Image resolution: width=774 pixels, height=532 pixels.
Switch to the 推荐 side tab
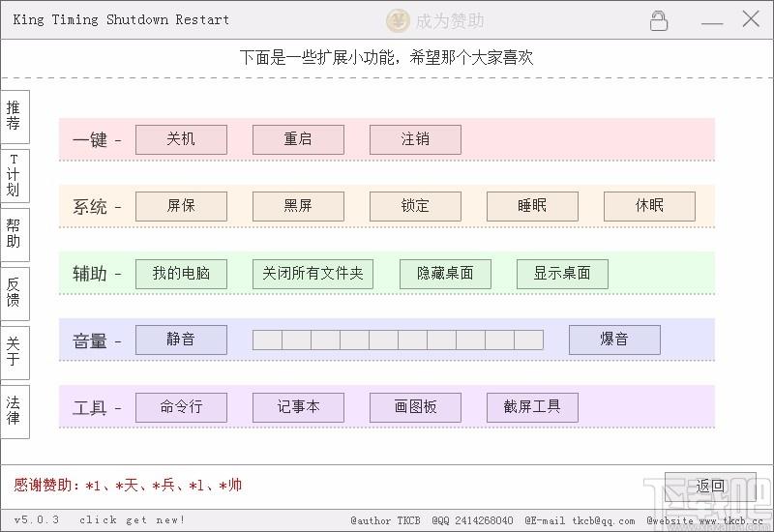15,116
